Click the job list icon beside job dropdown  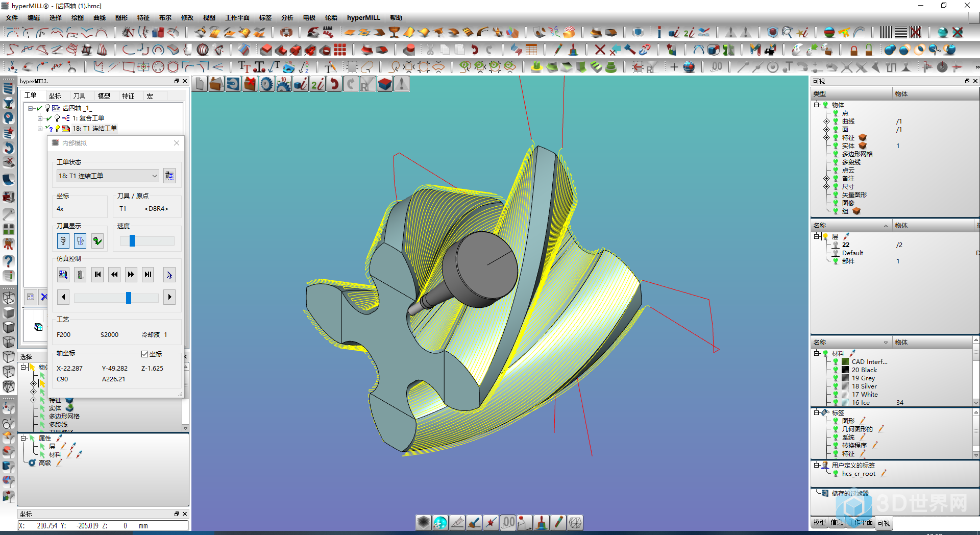[x=169, y=176]
